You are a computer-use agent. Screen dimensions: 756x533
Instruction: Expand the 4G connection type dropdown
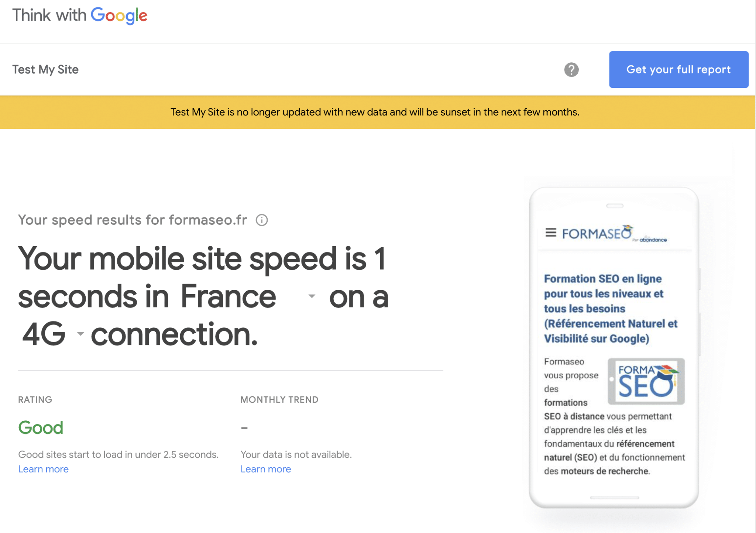pyautogui.click(x=81, y=334)
